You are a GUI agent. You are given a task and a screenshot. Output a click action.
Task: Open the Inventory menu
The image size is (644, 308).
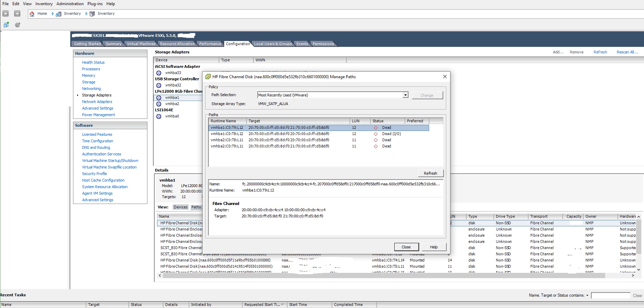[44, 4]
